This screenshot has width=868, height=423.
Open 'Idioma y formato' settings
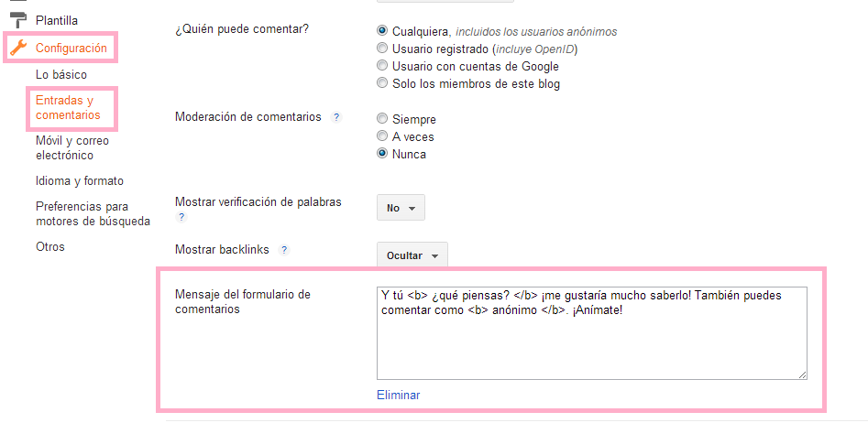79,181
